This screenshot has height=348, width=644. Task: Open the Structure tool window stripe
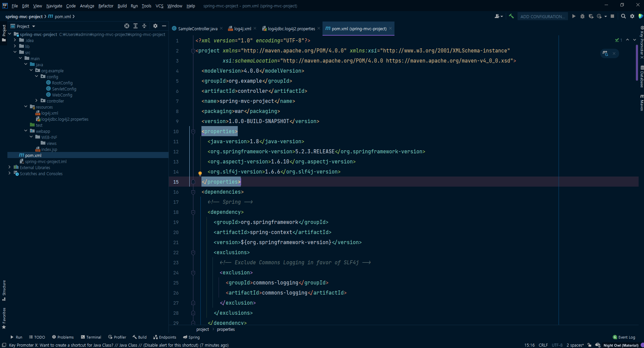click(x=4, y=290)
